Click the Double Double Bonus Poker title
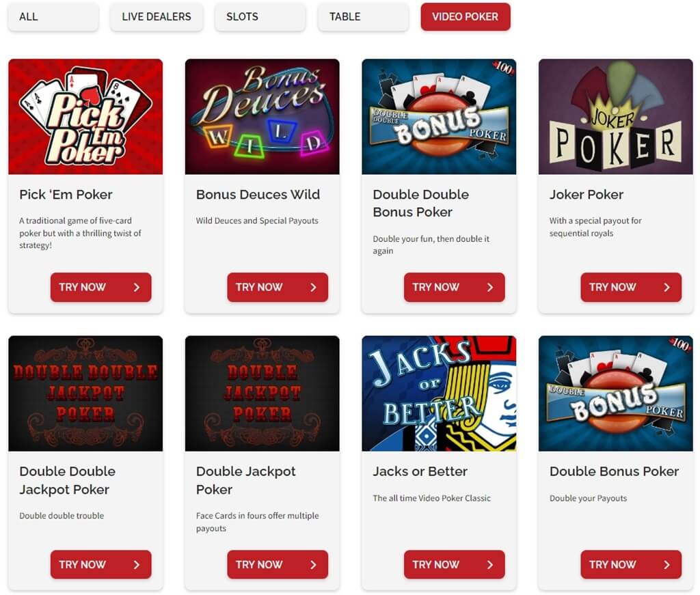This screenshot has width=700, height=595. tap(421, 204)
